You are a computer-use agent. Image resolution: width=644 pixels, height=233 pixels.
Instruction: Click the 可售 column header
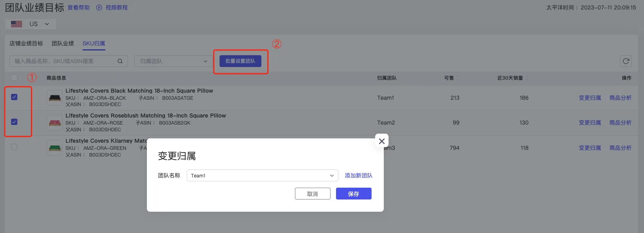click(x=449, y=78)
